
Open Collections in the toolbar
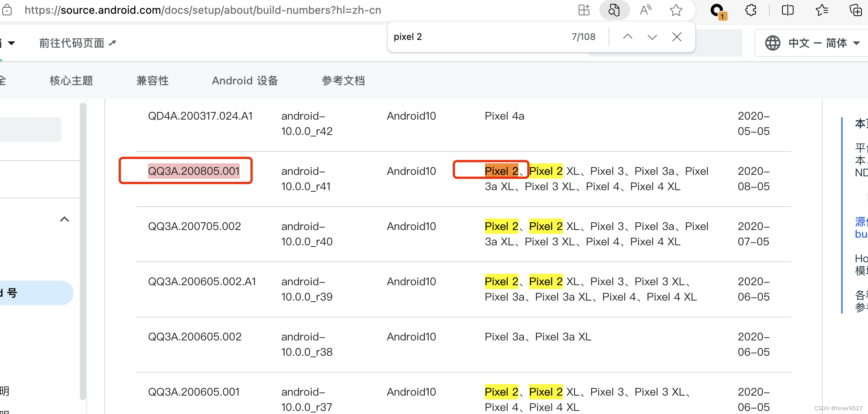[x=856, y=10]
